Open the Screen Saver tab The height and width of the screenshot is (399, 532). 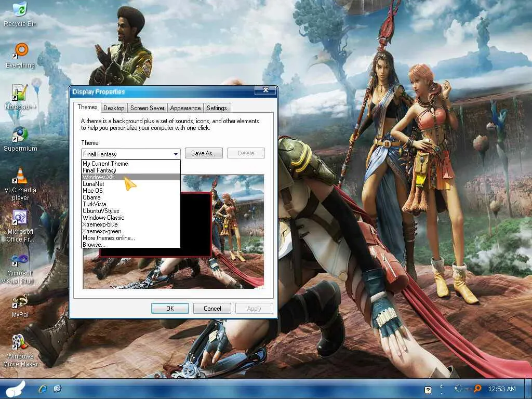pyautogui.click(x=147, y=108)
